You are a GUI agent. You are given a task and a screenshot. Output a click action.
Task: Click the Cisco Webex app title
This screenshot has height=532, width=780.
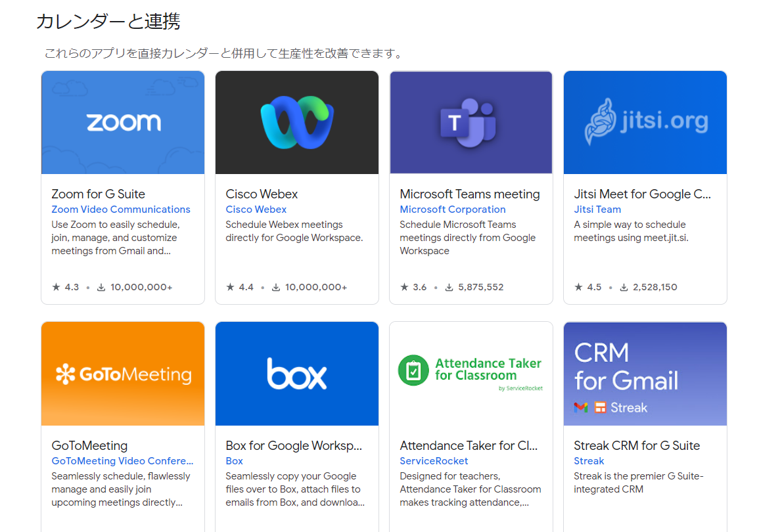262,194
